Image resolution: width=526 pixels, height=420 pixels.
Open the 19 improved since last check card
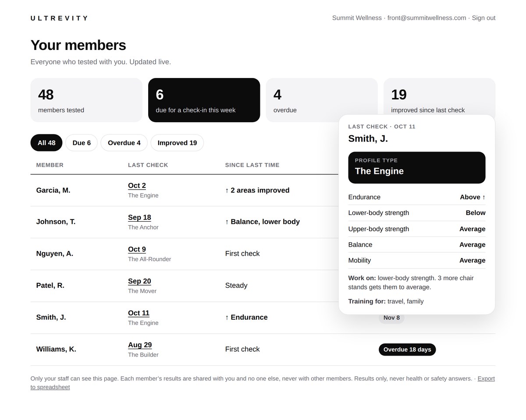coord(440,96)
